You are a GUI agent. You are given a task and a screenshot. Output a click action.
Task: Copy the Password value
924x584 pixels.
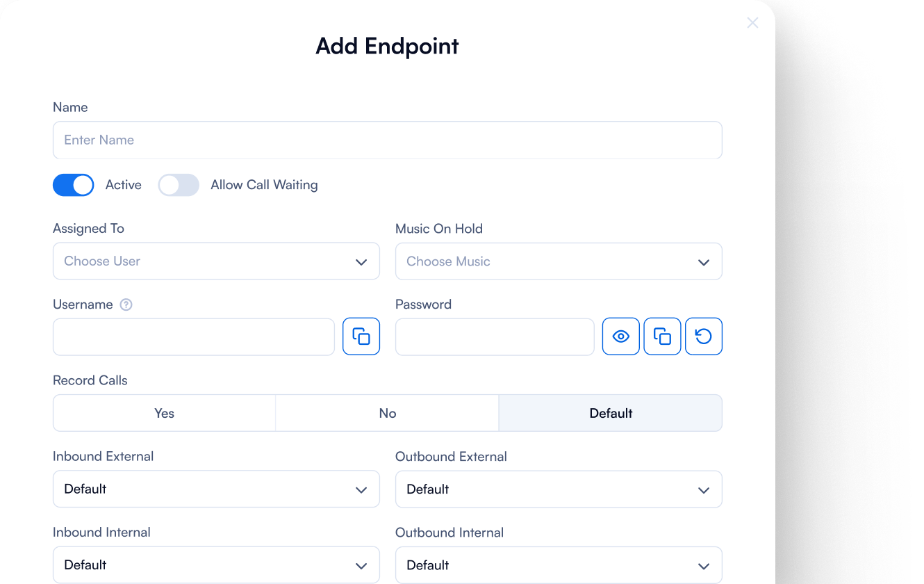pyautogui.click(x=662, y=336)
